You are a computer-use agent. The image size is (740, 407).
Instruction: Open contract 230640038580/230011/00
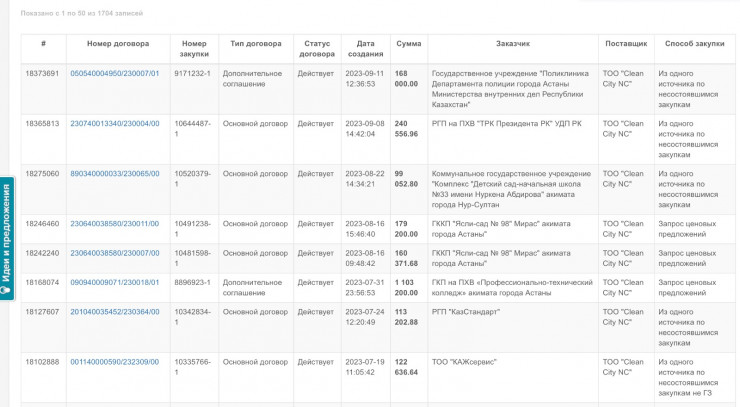114,223
